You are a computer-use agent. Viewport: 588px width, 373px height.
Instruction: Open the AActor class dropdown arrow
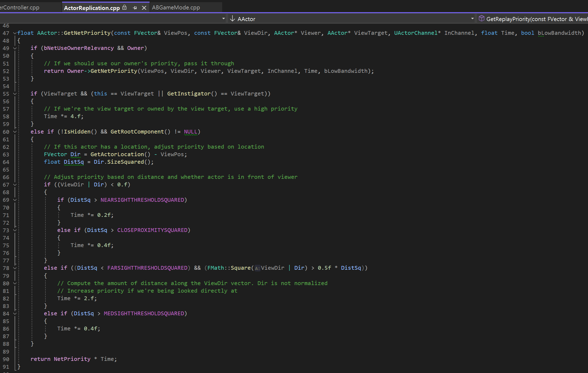point(472,19)
